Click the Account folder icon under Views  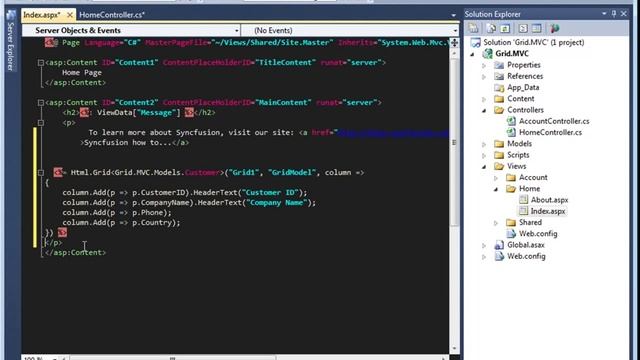click(x=511, y=178)
